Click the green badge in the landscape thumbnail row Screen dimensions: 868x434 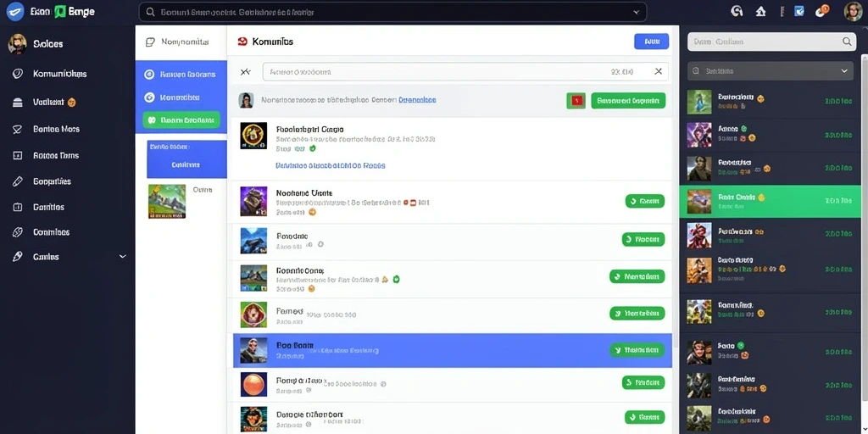pos(397,279)
